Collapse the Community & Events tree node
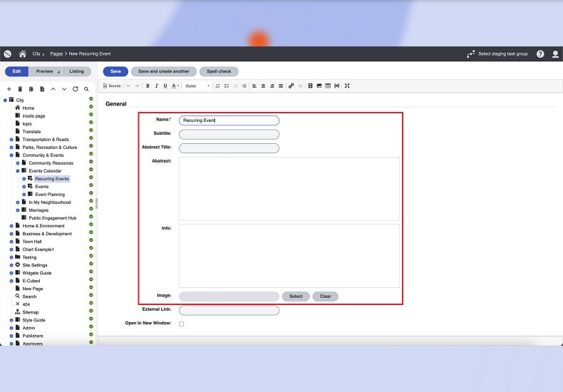563x392 pixels. click(11, 155)
